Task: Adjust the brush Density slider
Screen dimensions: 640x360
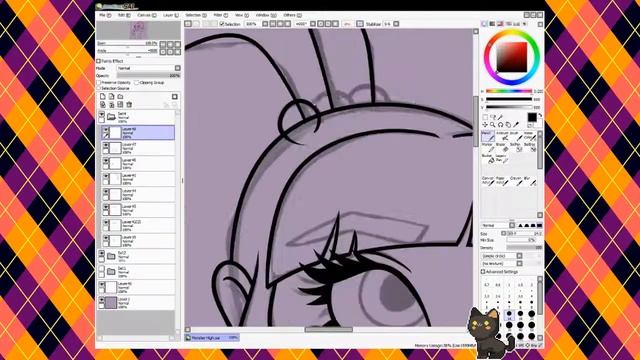Action: click(524, 248)
